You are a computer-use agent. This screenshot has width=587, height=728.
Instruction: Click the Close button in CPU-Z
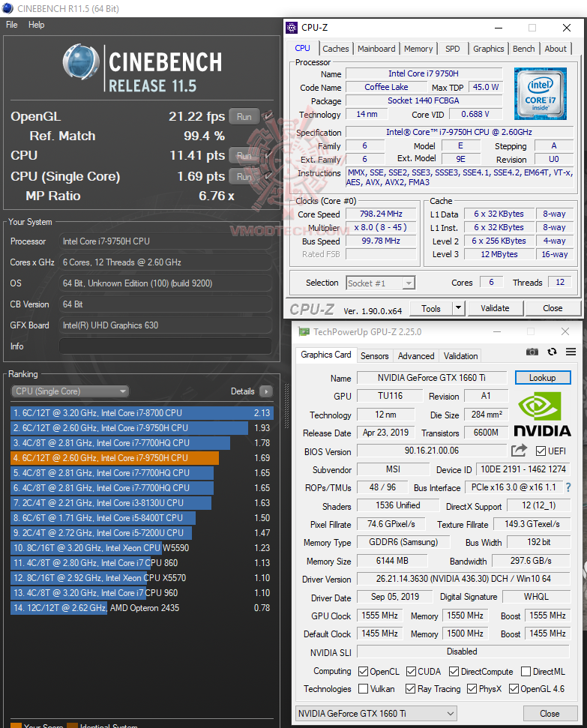click(x=553, y=308)
